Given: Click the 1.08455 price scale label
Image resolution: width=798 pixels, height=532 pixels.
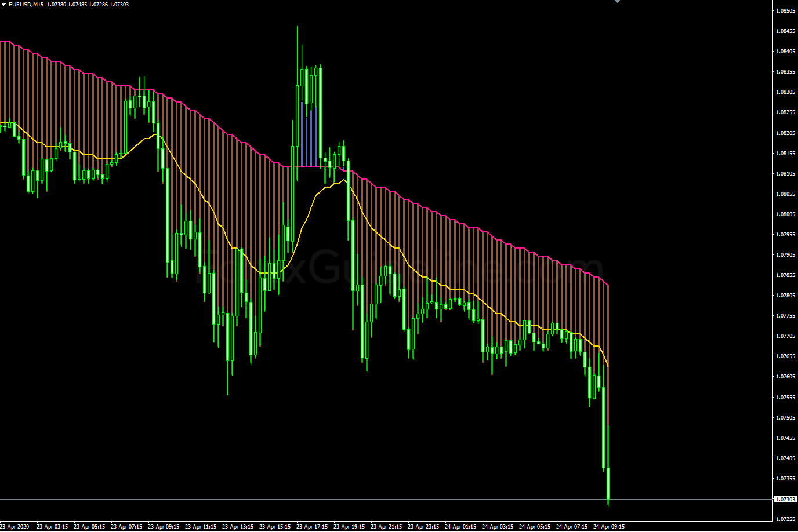Looking at the screenshot, I should [785, 31].
